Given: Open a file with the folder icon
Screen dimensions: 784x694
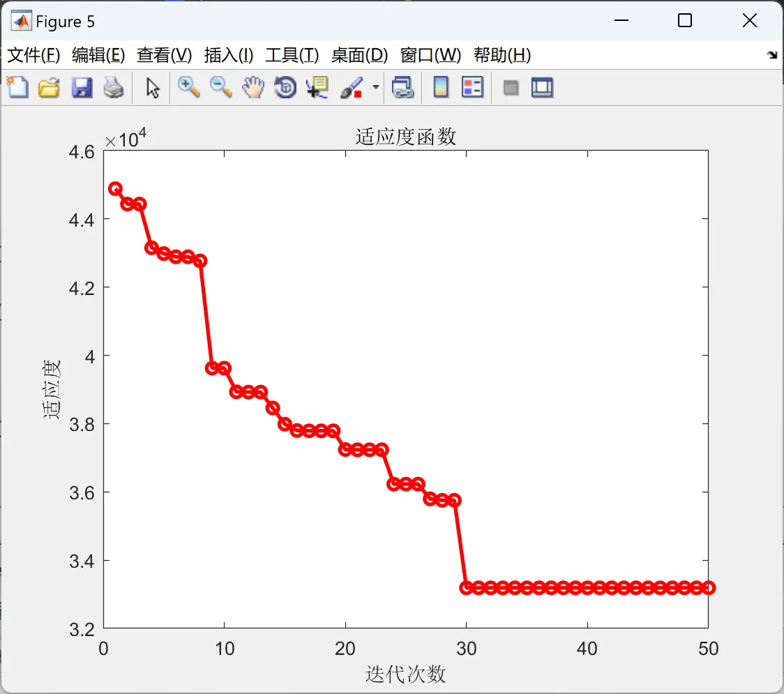Looking at the screenshot, I should click(49, 87).
